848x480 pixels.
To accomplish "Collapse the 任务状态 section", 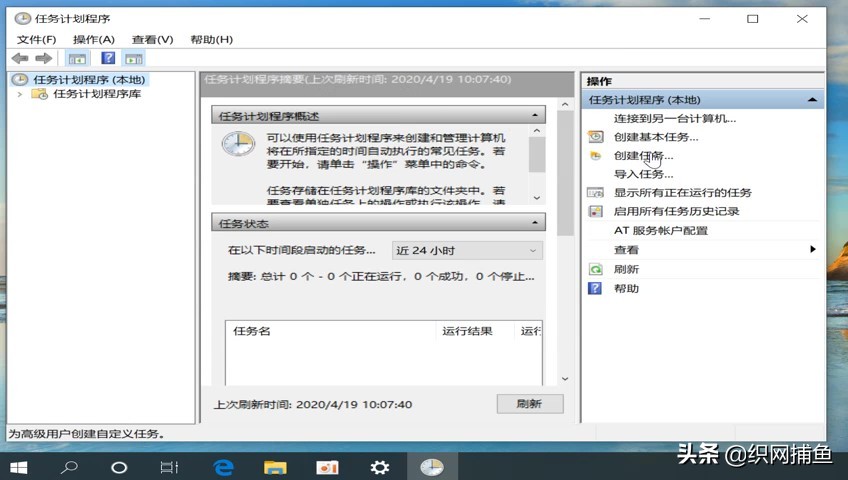I will pos(534,223).
